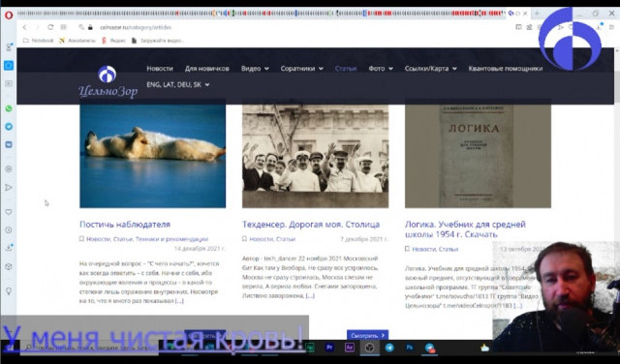The width and height of the screenshot is (620, 364).
Task: Open the Авиабилеты bookmark
Action: 77,41
